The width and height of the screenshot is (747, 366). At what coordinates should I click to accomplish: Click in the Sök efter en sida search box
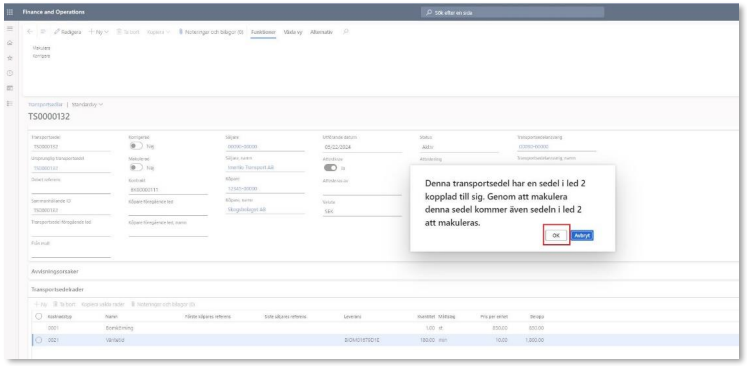513,13
